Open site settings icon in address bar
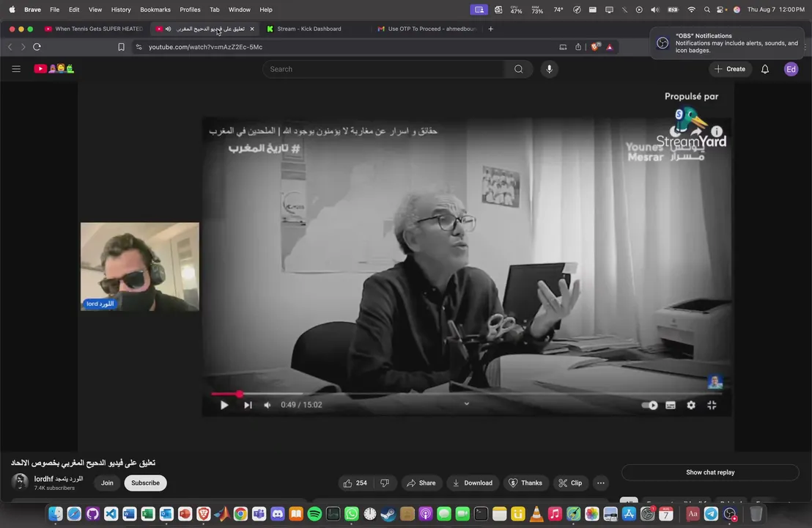The image size is (812, 528). pos(139,47)
